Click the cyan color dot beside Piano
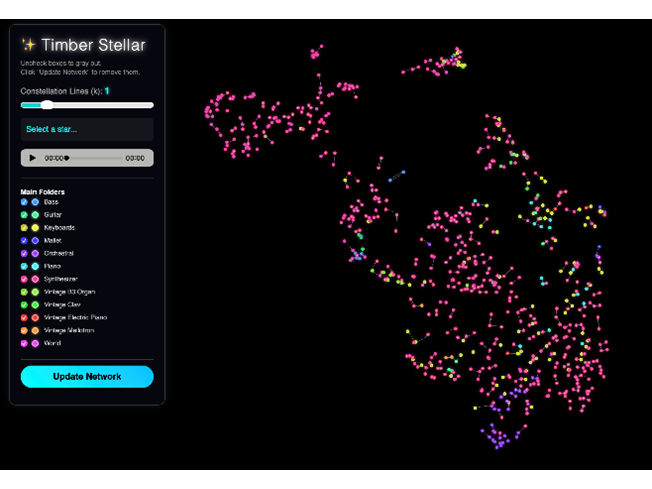The height and width of the screenshot is (489, 652). tap(35, 266)
